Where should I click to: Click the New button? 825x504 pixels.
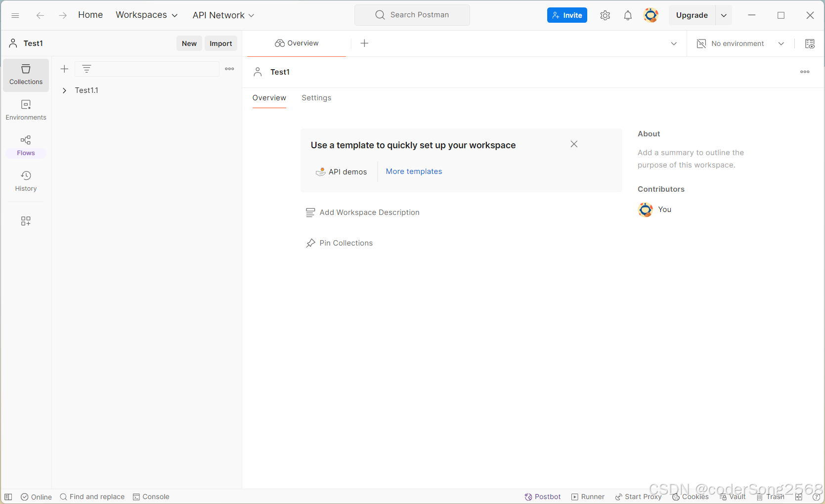(x=189, y=43)
